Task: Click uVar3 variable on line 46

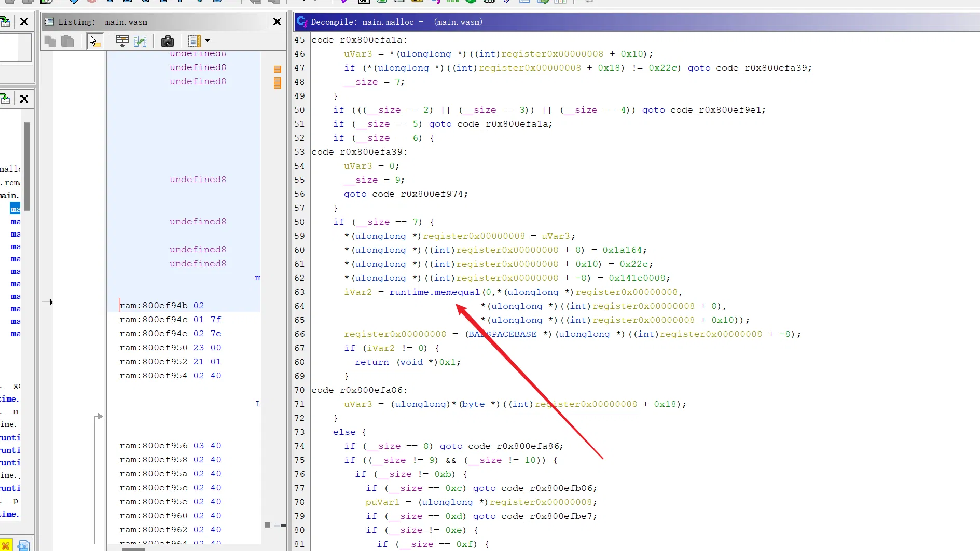Action: pos(358,54)
